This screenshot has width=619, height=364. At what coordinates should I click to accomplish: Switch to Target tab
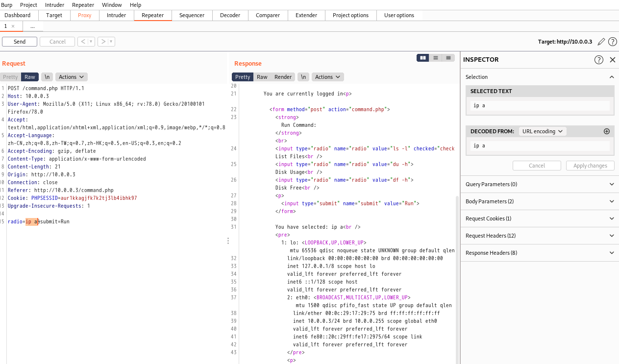[54, 15]
